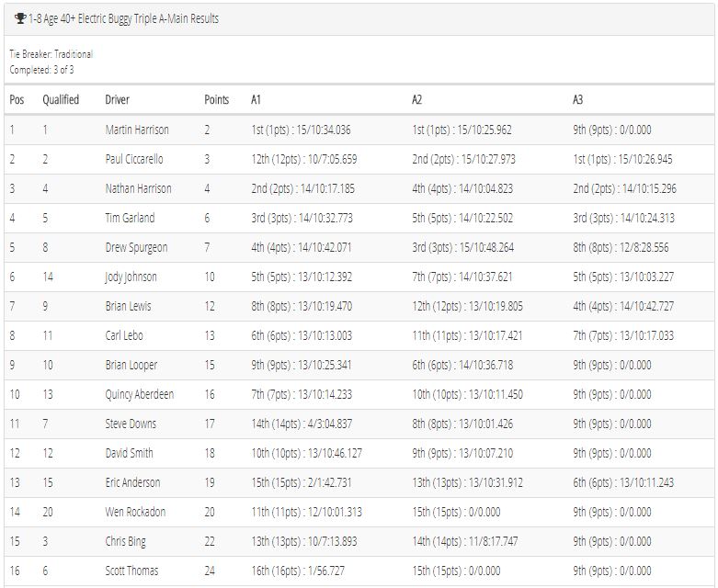The height and width of the screenshot is (588, 718).
Task: Click Brian Lewis's A3 result
Action: coord(623,306)
